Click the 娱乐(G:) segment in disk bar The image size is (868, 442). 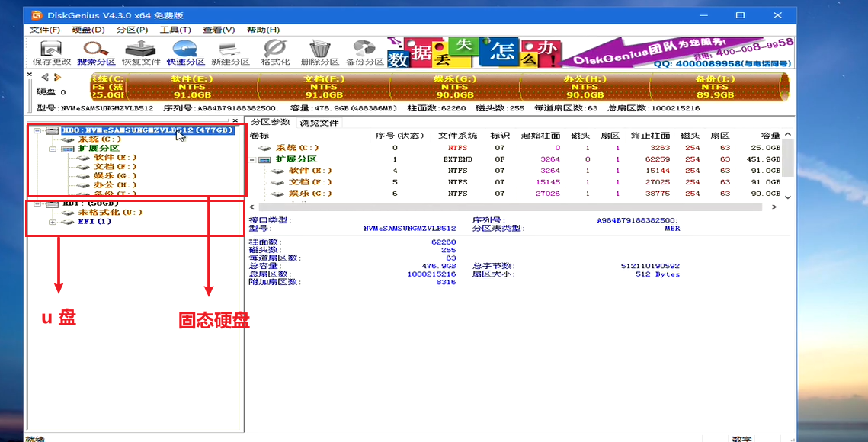(455, 87)
